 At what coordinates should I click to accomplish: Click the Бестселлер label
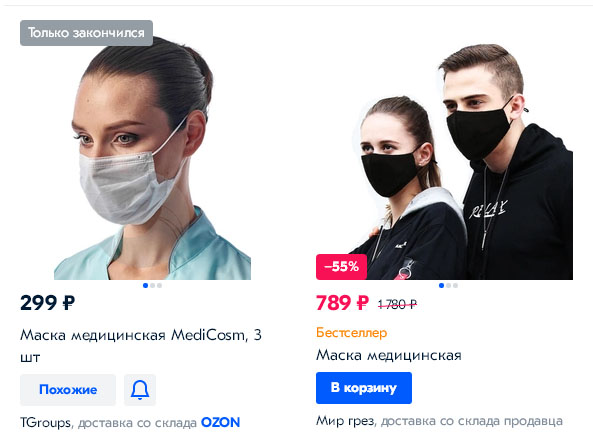coord(351,333)
